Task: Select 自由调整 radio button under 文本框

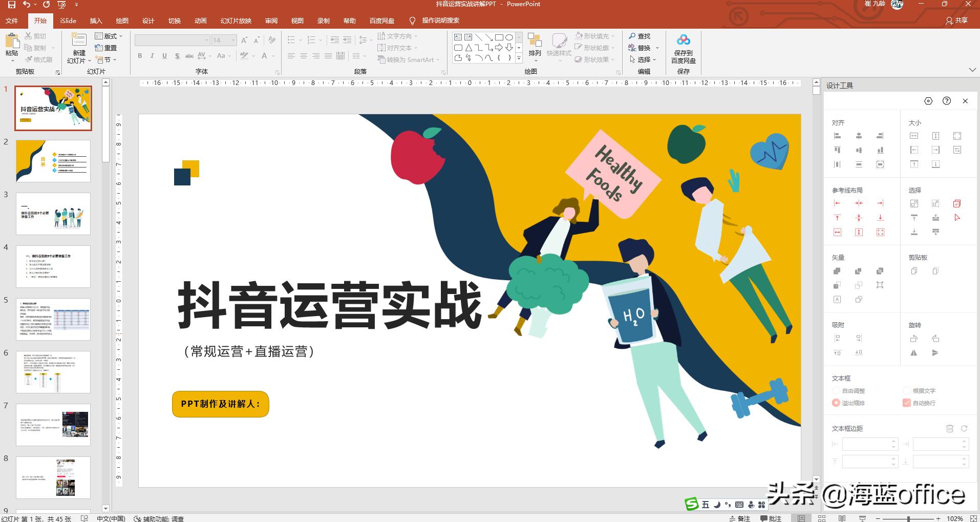Action: point(837,390)
